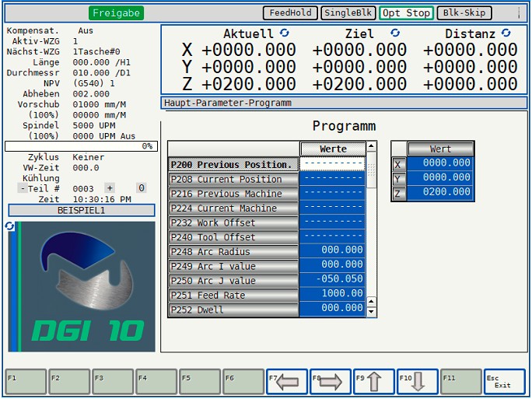Click the NPV (G540) 1 value
Image resolution: width=532 pixels, height=399 pixels.
point(93,83)
